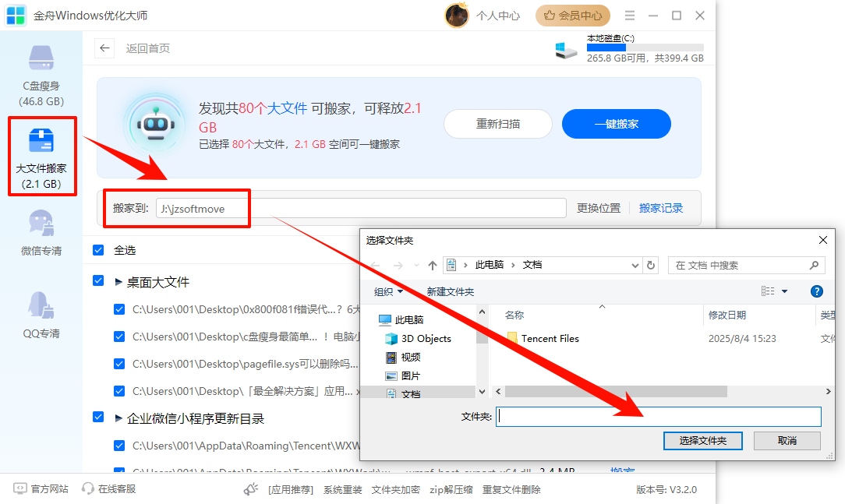Click 重新扫描 button
845x504 pixels.
click(x=498, y=124)
